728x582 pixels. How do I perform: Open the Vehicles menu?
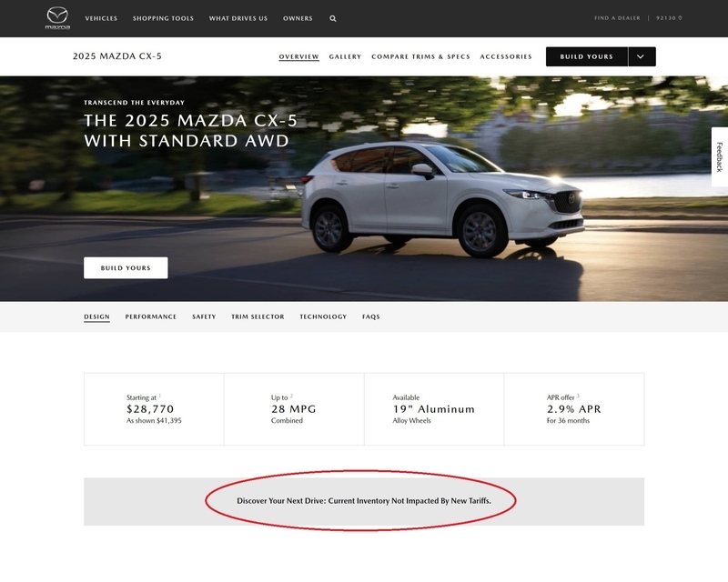click(101, 18)
